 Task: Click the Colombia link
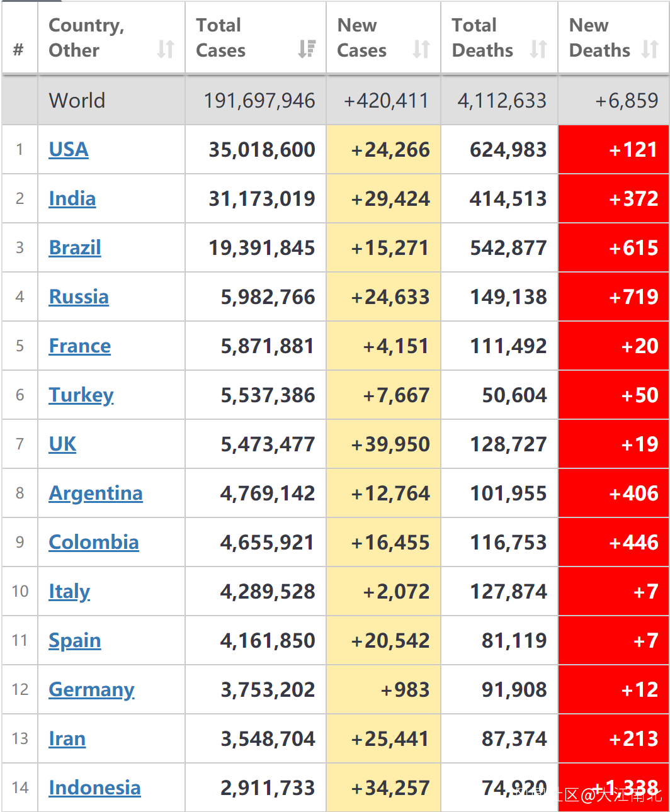tap(94, 543)
